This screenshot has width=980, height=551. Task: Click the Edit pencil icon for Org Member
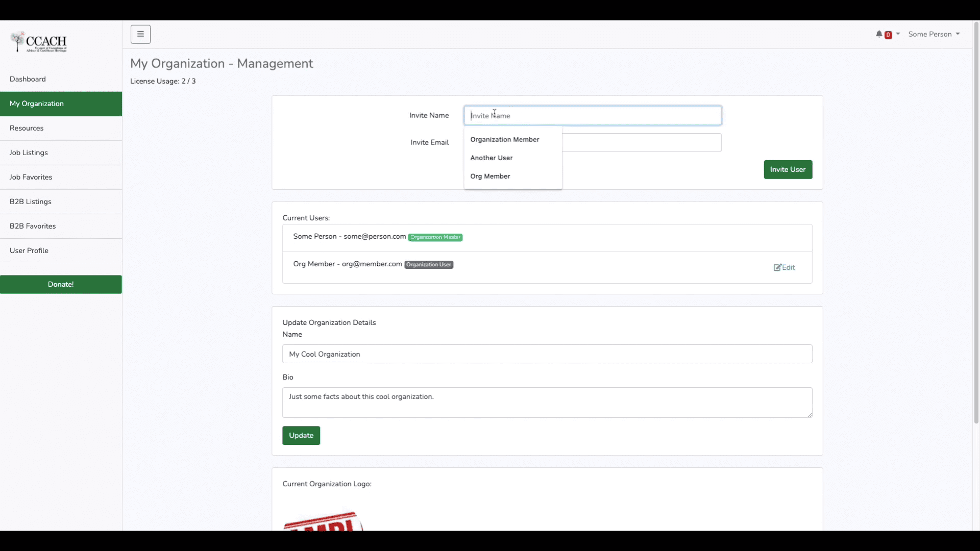(x=777, y=267)
